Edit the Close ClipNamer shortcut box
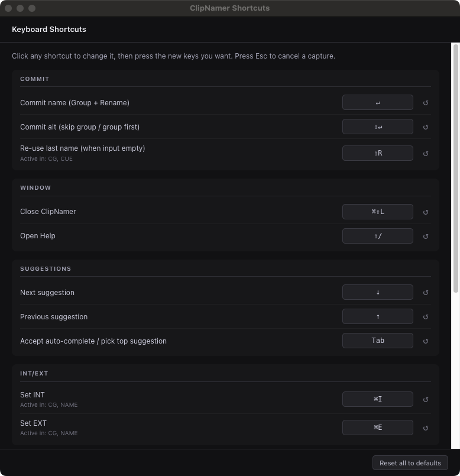 tap(377, 212)
